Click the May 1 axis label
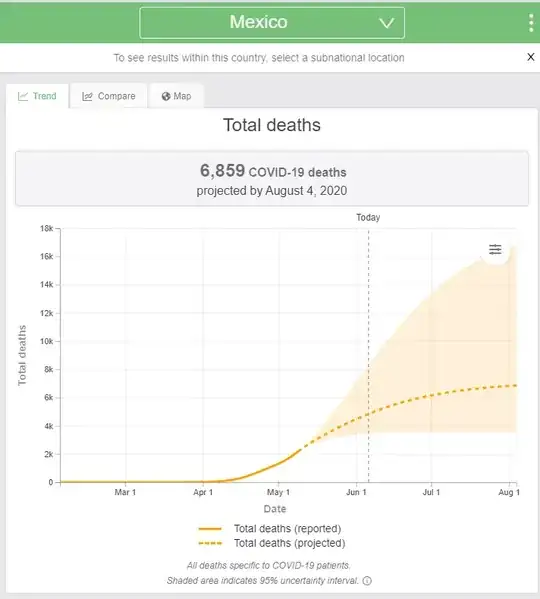540x599 pixels. (278, 492)
